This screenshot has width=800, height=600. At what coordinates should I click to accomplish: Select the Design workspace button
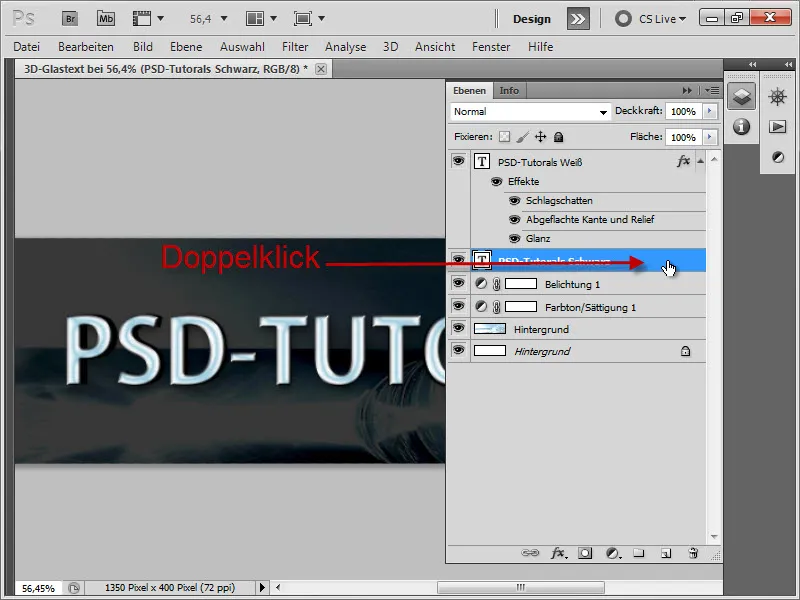(532, 19)
